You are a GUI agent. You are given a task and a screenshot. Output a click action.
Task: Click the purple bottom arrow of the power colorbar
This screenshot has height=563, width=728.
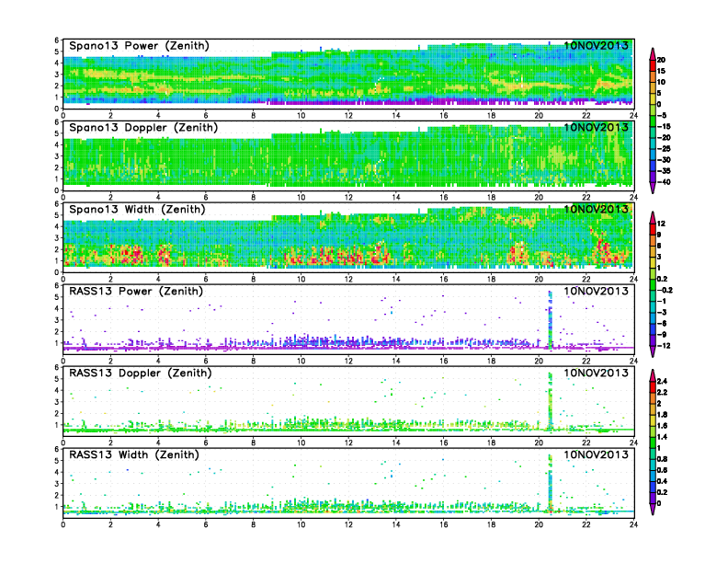[x=653, y=188]
